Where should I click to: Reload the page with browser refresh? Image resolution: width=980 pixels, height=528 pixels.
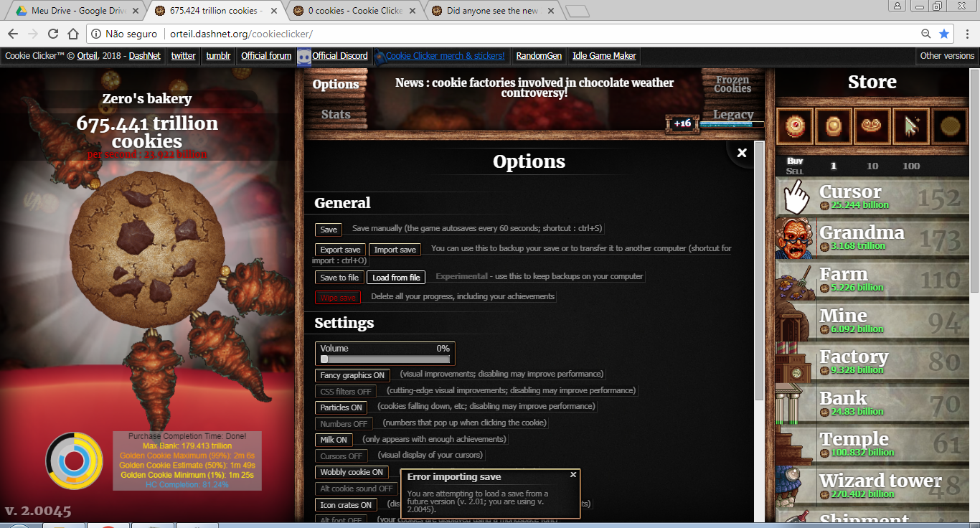[x=53, y=34]
